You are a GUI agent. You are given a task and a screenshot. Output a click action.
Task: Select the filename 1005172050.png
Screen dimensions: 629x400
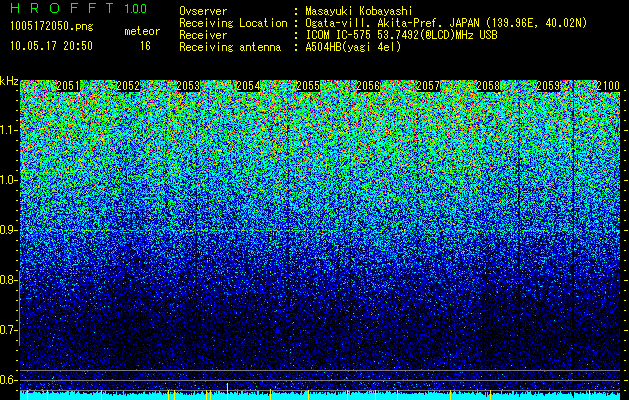coord(52,26)
